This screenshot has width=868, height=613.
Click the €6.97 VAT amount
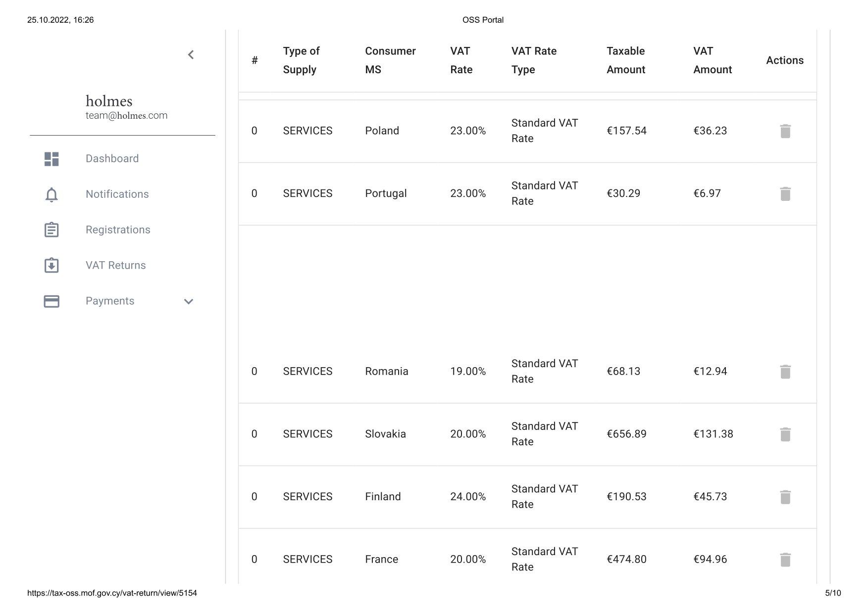click(707, 193)
